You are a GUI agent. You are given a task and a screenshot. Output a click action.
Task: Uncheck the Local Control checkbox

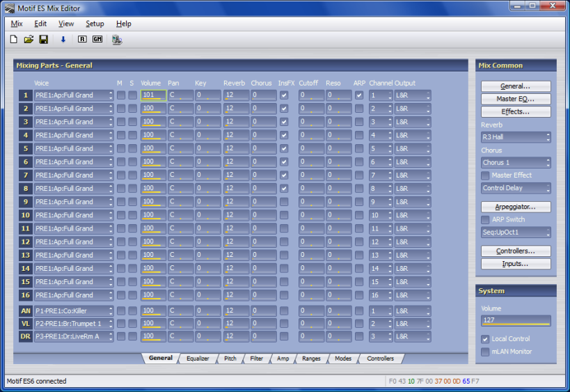(x=486, y=339)
